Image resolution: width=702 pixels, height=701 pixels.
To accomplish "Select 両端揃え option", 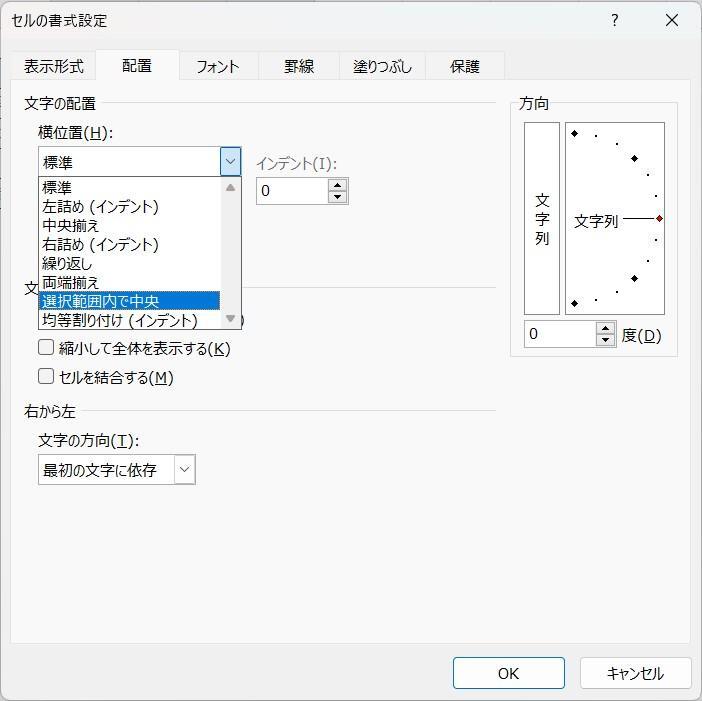I will click(x=129, y=282).
